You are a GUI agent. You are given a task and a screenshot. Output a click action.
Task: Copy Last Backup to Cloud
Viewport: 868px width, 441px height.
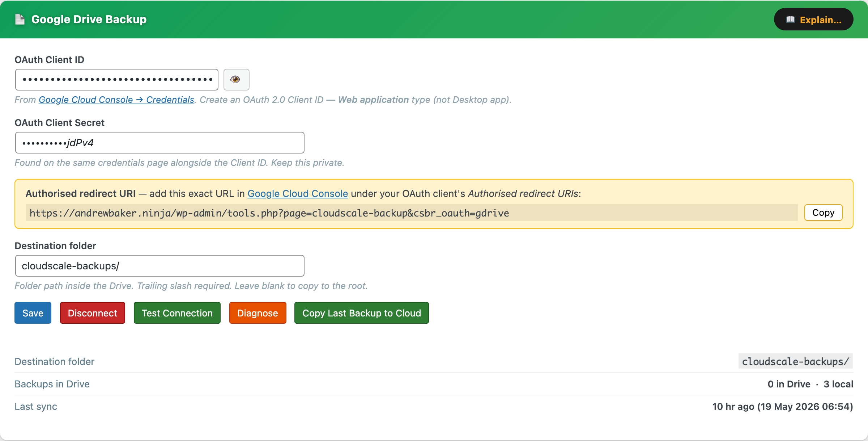click(x=362, y=313)
